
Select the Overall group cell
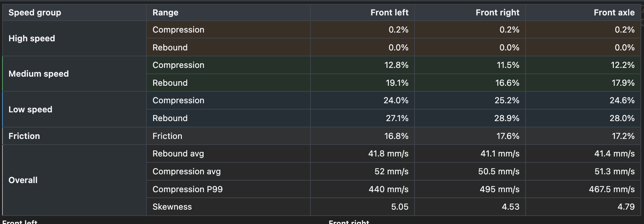(74, 180)
